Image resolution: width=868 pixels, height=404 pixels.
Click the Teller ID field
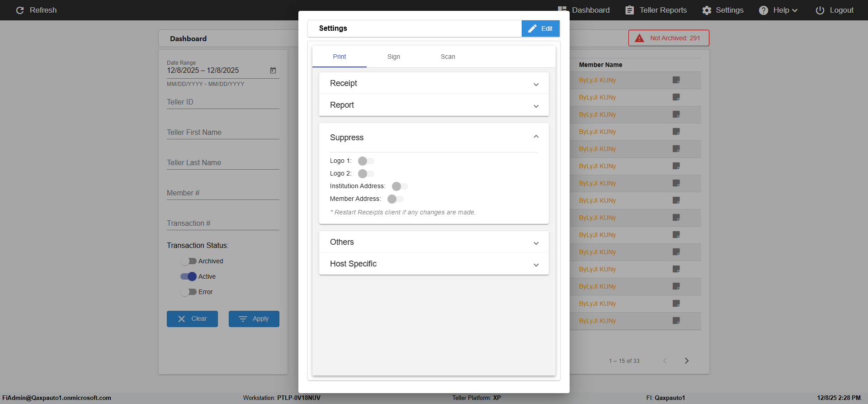point(223,102)
